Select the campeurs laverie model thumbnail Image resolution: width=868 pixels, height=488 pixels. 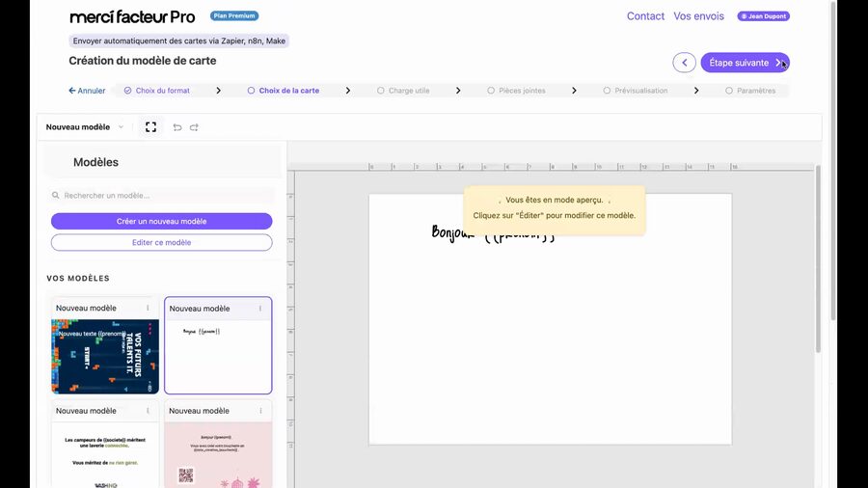[105, 455]
